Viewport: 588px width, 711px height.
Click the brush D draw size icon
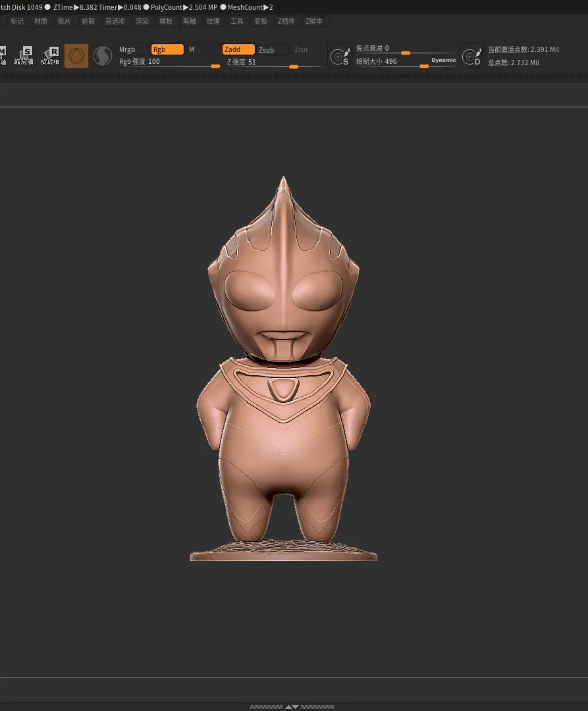pos(471,56)
